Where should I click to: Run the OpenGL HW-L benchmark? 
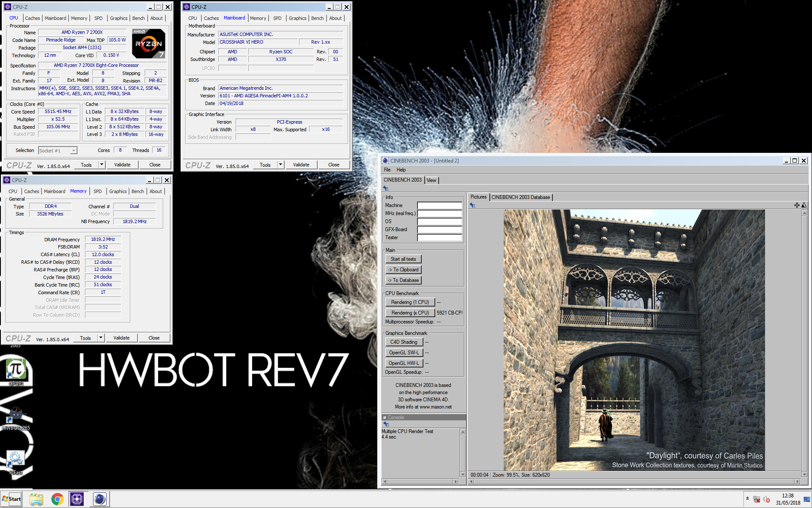click(403, 363)
